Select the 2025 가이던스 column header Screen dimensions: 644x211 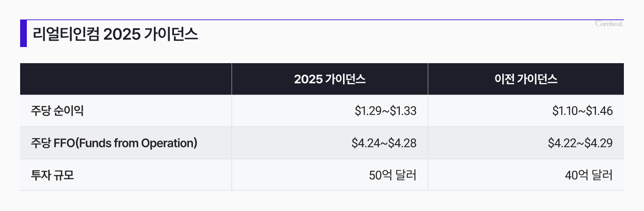(330, 79)
